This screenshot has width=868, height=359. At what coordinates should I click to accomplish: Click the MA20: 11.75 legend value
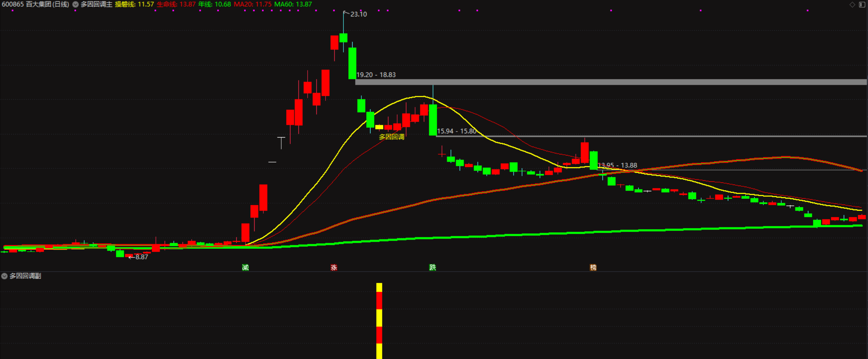[253, 5]
